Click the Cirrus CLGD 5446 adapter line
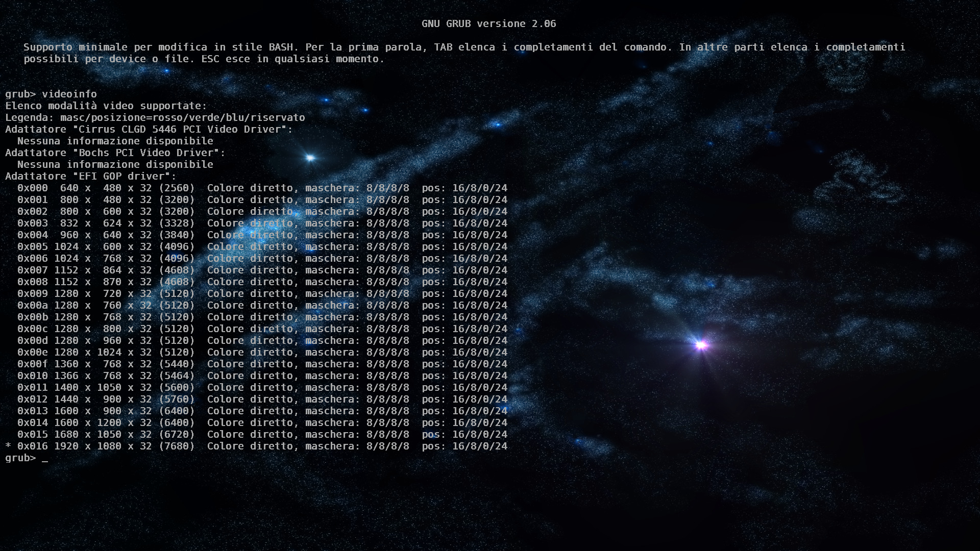This screenshot has height=551, width=980. [x=149, y=129]
